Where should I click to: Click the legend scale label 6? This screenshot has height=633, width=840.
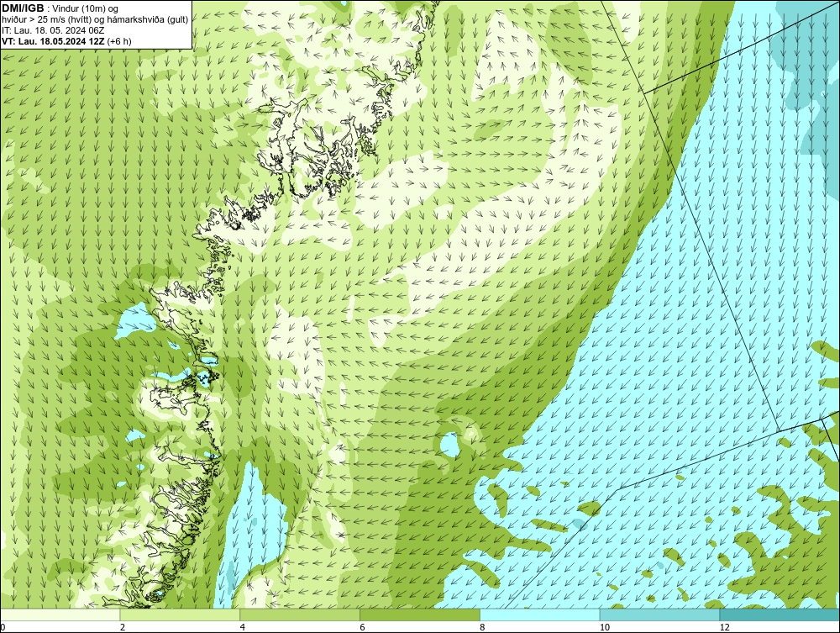pyautogui.click(x=363, y=627)
